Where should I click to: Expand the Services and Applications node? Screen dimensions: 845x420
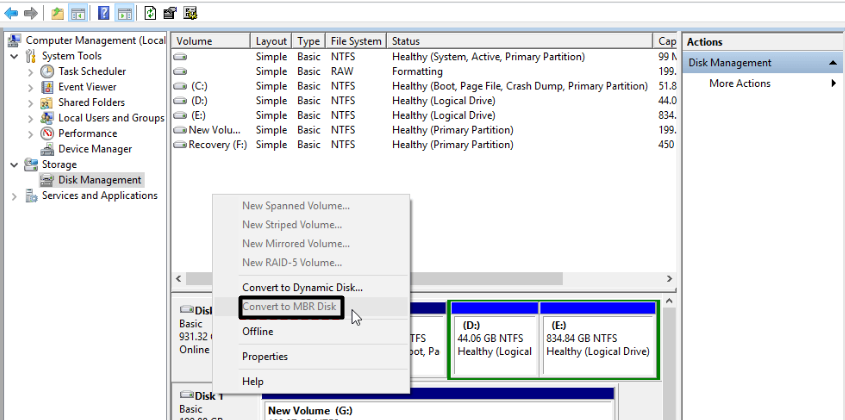pyautogui.click(x=13, y=196)
